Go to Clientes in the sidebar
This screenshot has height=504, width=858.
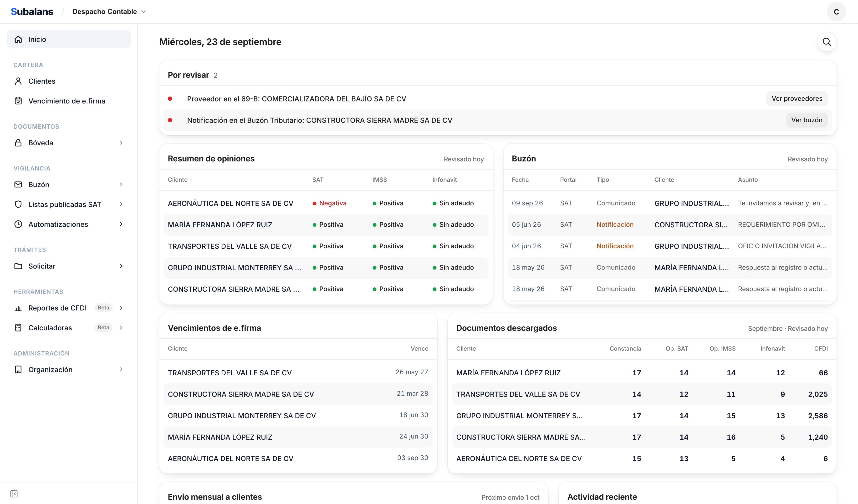(x=69, y=81)
